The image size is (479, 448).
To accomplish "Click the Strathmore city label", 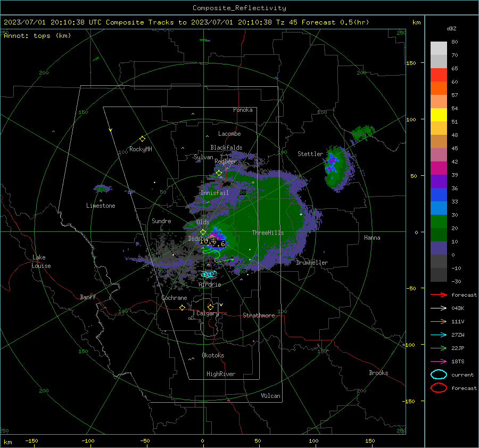I will pos(259,315).
